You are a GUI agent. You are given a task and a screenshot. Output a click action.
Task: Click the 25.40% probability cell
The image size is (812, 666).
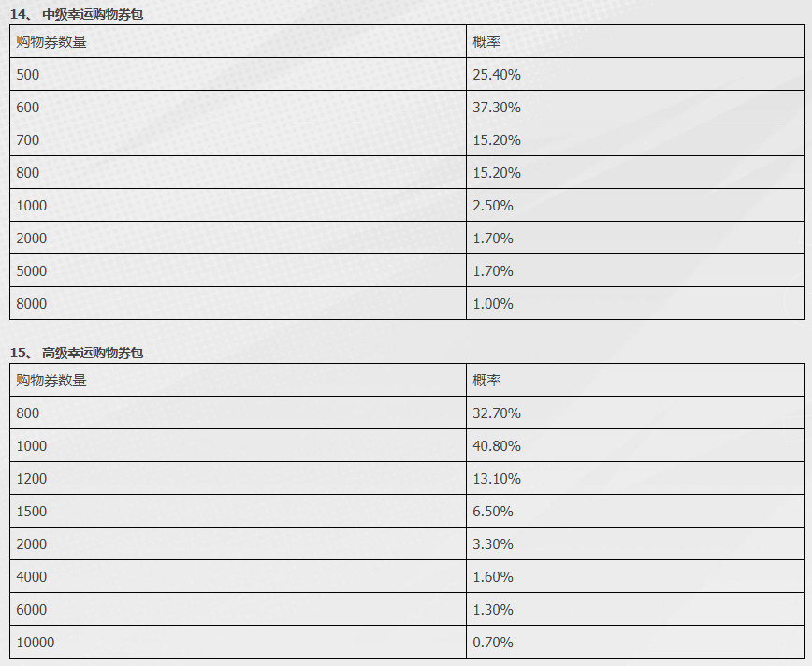coord(635,74)
